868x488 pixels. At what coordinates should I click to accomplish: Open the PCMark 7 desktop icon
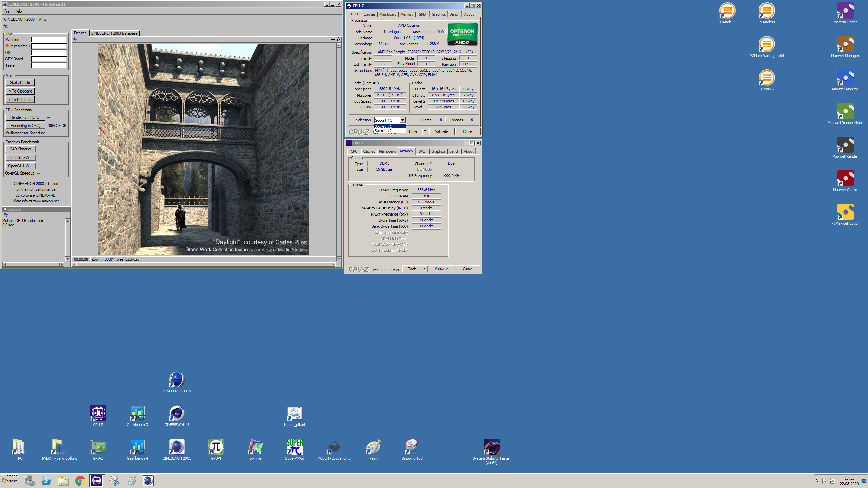pyautogui.click(x=767, y=81)
